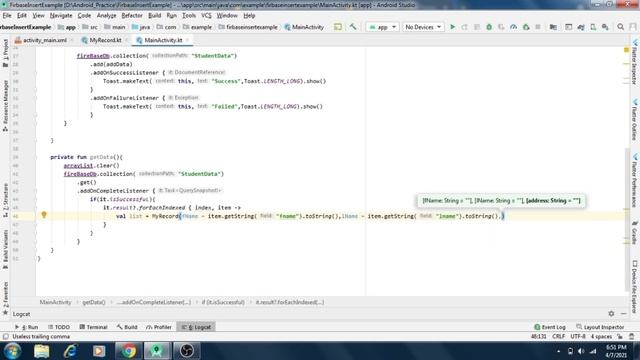Open the Navigate menu
The height and width of the screenshot is (360, 640).
pos(61,16)
